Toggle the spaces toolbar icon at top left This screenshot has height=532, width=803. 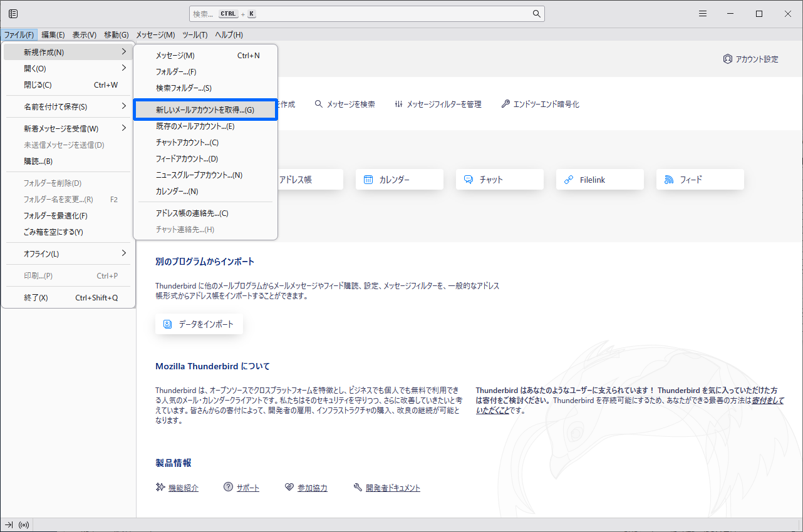13,14
